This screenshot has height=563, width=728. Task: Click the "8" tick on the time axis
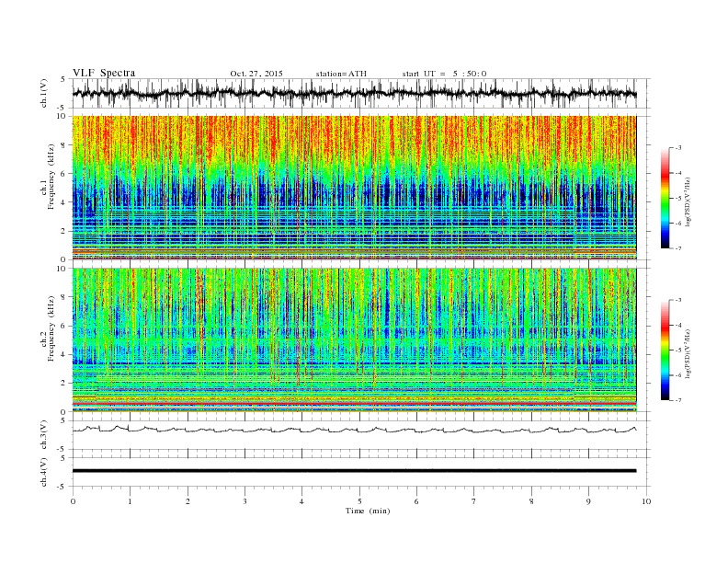pos(531,501)
